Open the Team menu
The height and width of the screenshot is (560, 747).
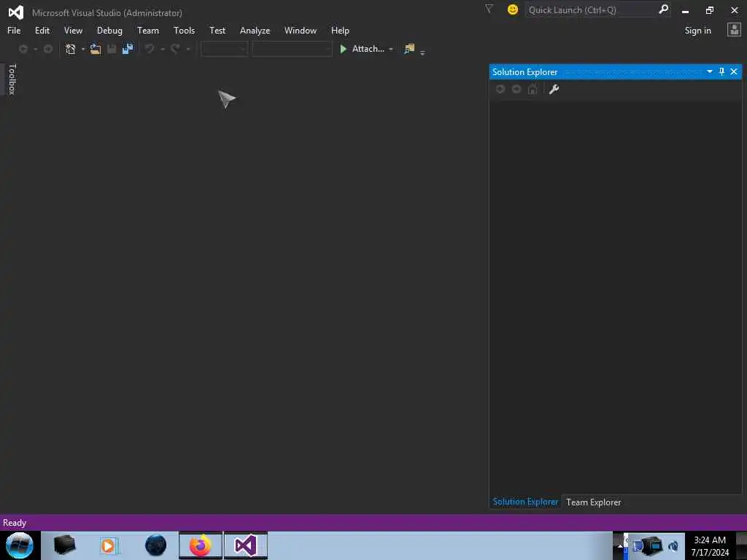click(147, 31)
